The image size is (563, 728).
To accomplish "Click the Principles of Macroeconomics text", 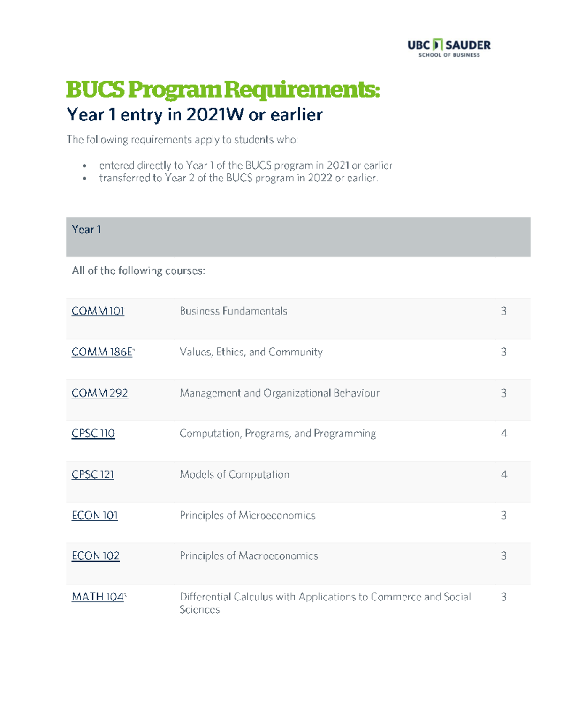I will click(x=249, y=556).
